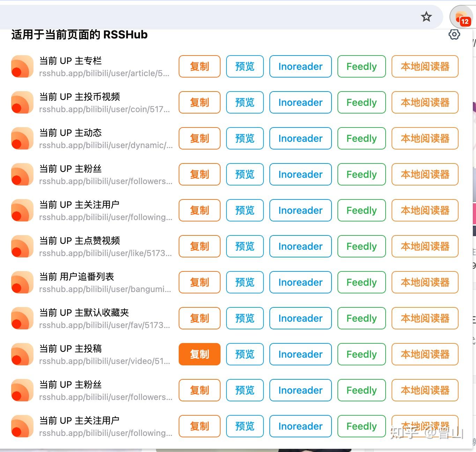
Task: Click the feed icon beside 当前 UP 主投稿
Action: [x=22, y=354]
